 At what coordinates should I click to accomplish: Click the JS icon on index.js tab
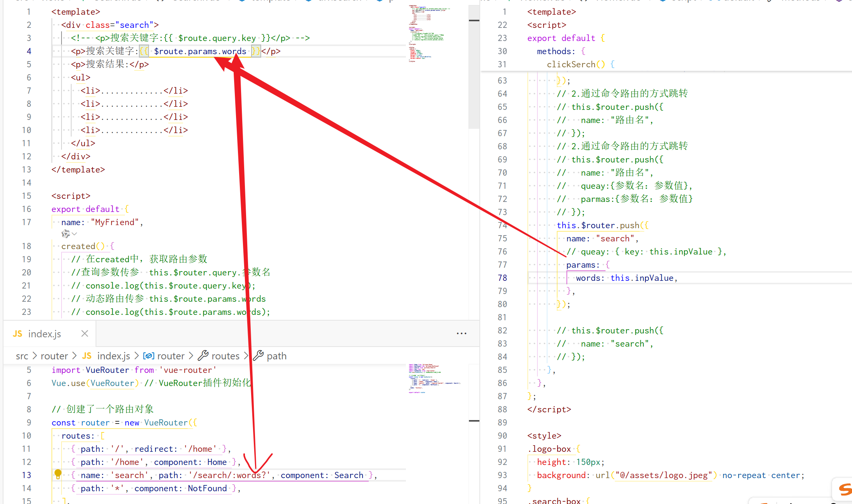click(17, 334)
